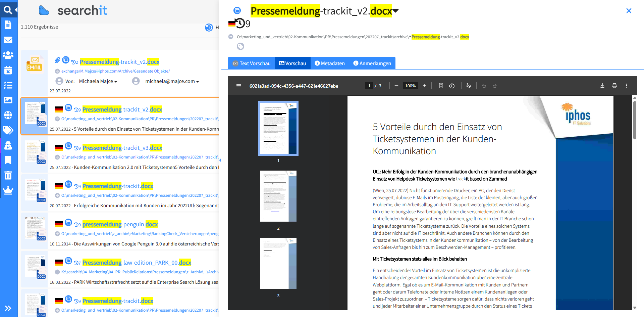Viewport: 644px width, 317px height.
Task: Rotate the document counterclockwise
Action: coord(452,86)
